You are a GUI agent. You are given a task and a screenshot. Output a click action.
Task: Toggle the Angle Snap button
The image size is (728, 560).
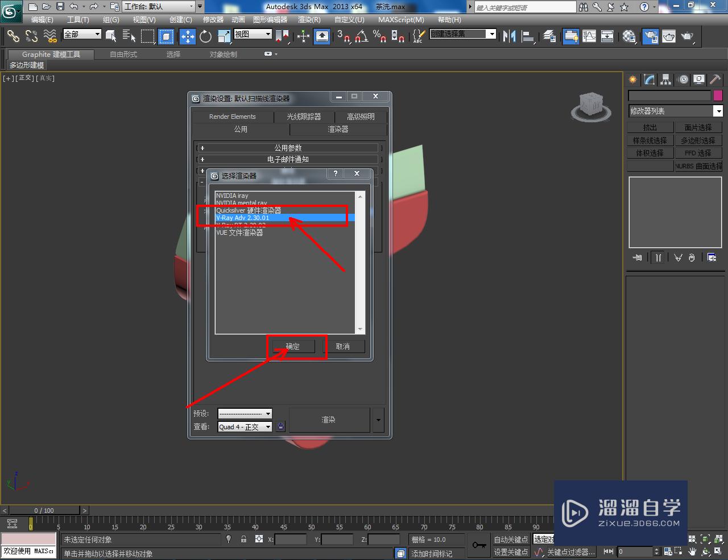[x=362, y=36]
